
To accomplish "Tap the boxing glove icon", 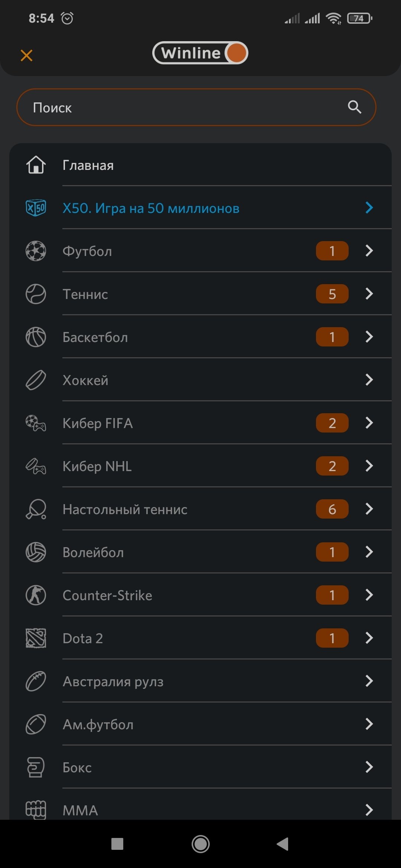I will click(x=36, y=767).
